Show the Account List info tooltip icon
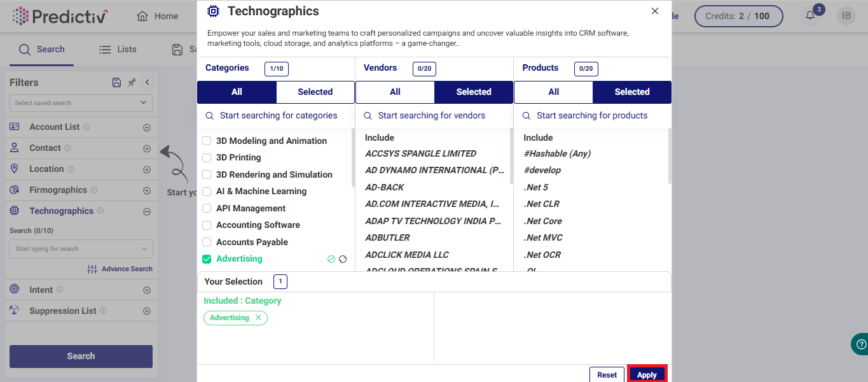 click(86, 127)
